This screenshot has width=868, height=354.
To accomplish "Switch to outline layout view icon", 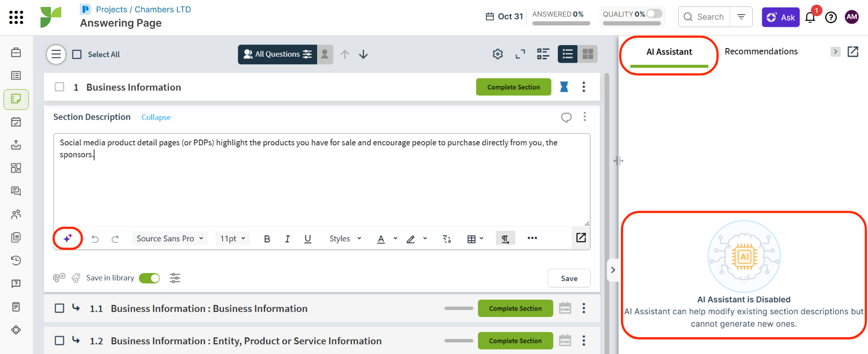I will (x=543, y=54).
